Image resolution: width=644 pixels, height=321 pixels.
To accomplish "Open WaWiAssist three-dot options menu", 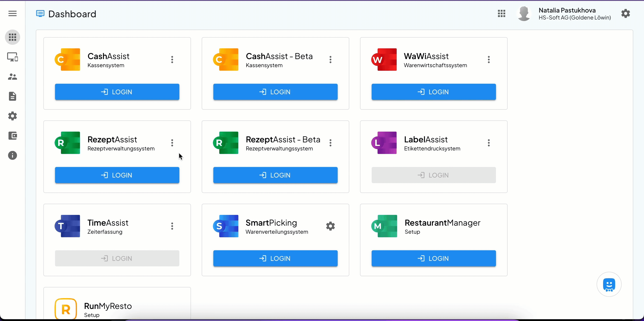I will (x=489, y=60).
